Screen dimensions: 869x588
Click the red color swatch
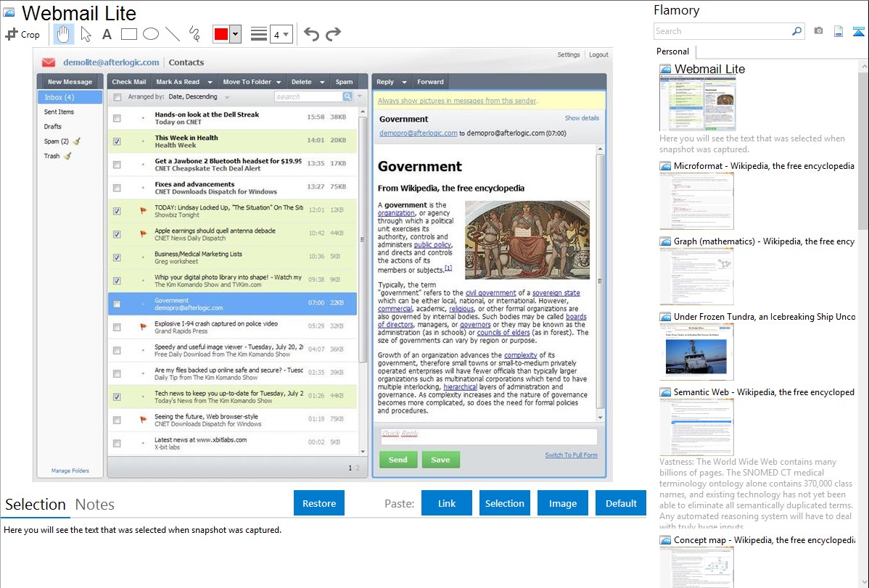click(221, 34)
